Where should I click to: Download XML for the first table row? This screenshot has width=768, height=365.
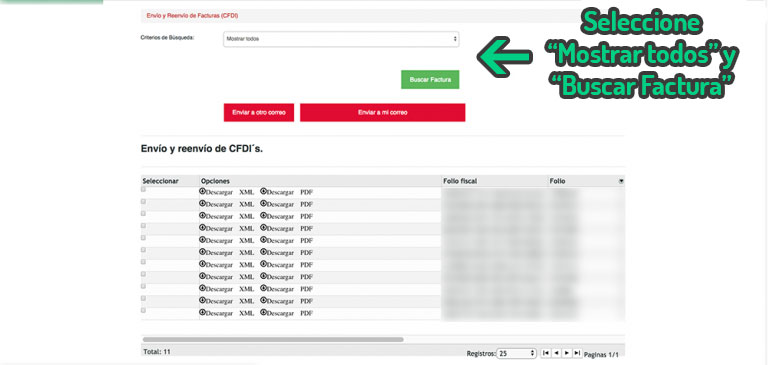tap(227, 192)
